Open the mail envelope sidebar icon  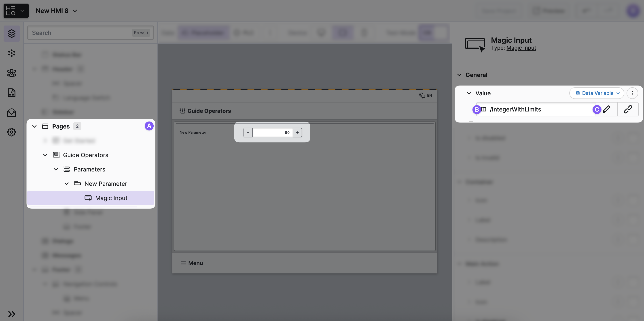[11, 112]
